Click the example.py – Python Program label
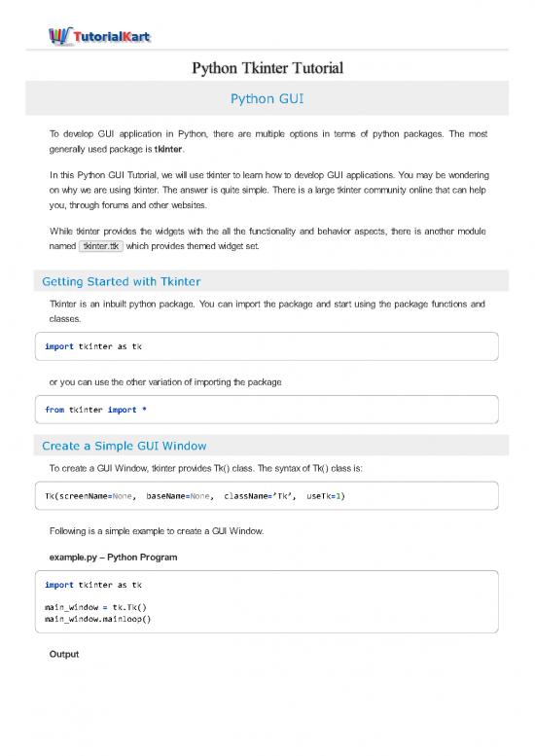Viewport: 535px width, 756px height. 113,558
